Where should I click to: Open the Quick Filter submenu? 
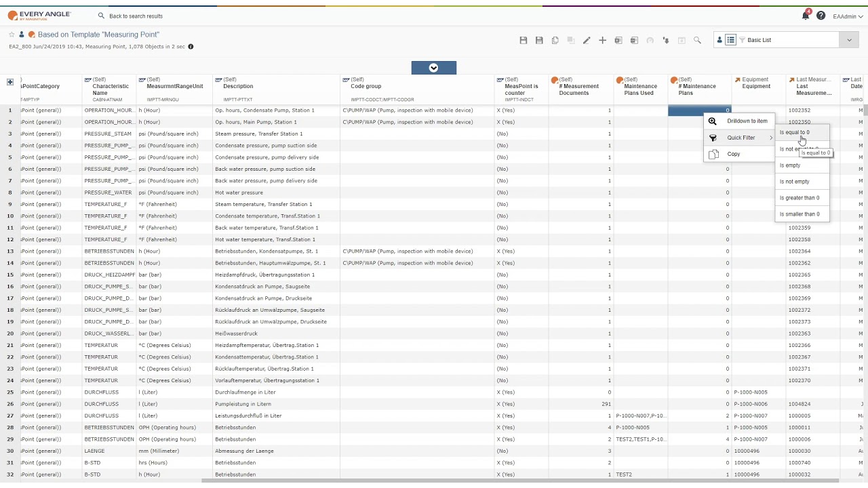[x=739, y=138]
